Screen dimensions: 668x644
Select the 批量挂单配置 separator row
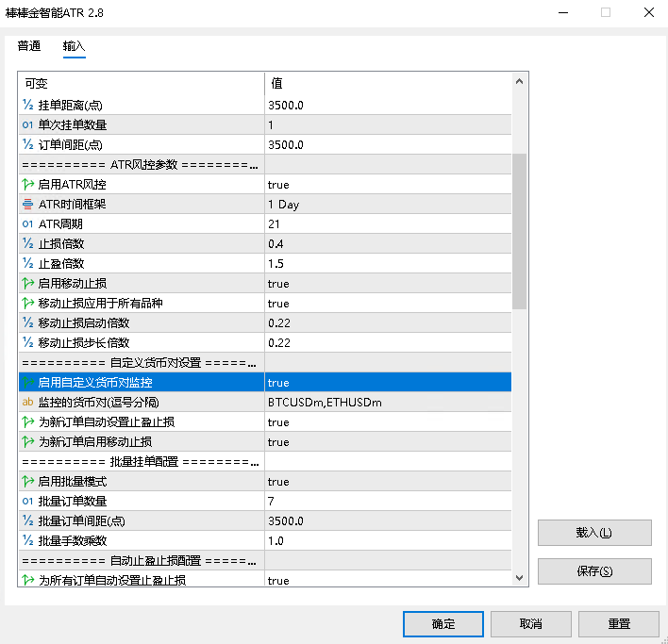click(265, 461)
